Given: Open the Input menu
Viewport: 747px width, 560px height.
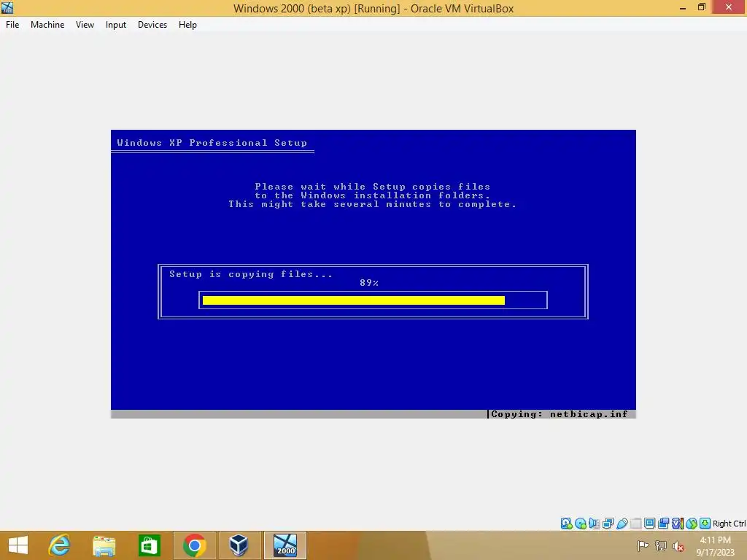Looking at the screenshot, I should [116, 25].
